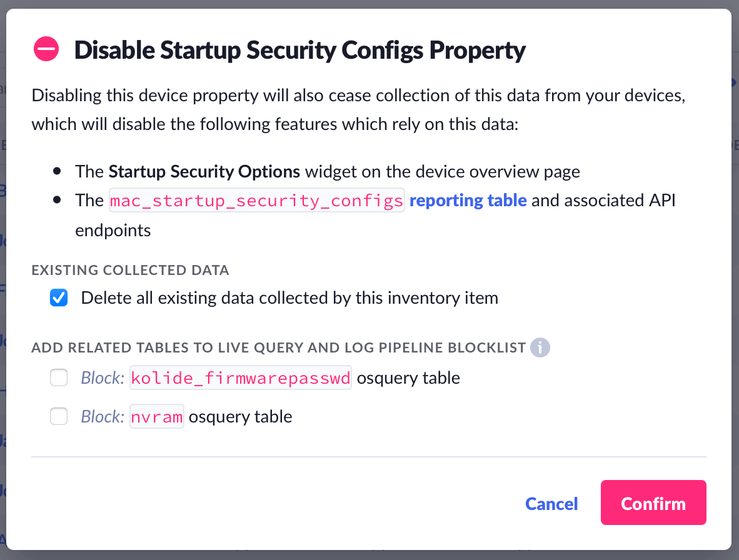Click the Add Related Tables blocklist heading
This screenshot has width=739, height=560.
pyautogui.click(x=278, y=347)
